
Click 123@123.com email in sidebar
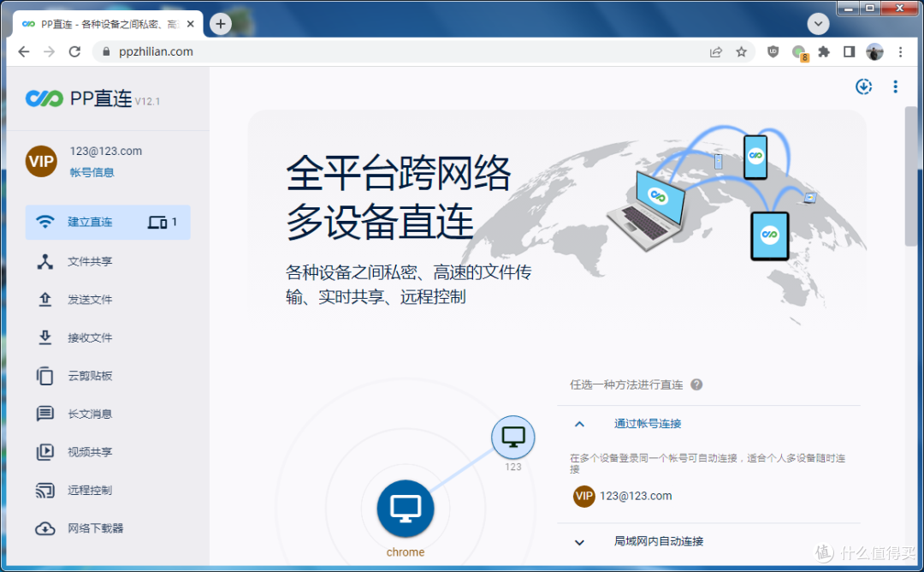tap(106, 151)
